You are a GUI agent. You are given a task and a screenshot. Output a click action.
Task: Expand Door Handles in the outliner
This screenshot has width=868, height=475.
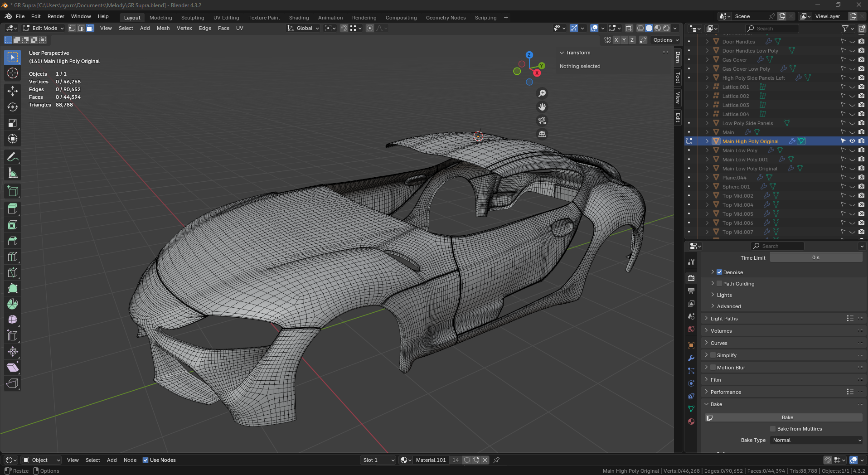pos(707,41)
